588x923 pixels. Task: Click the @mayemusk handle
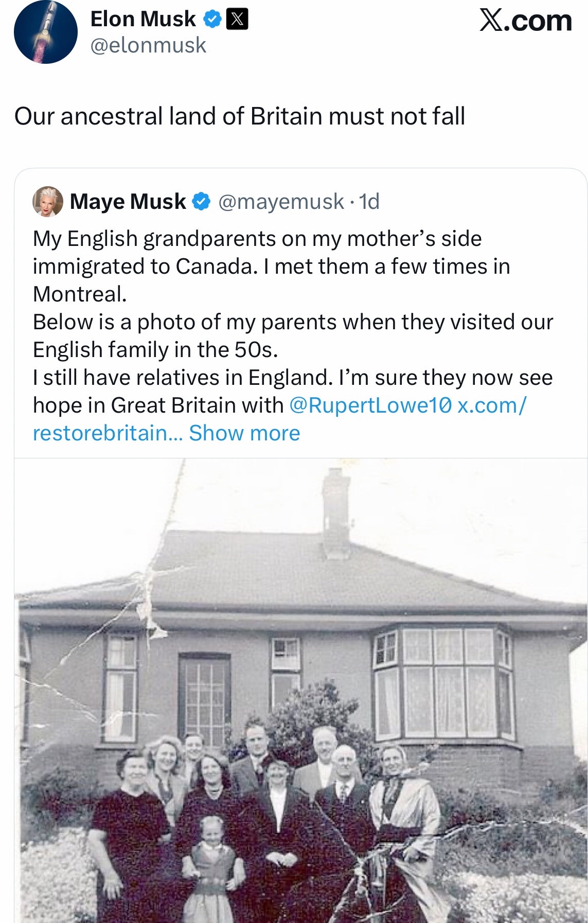[x=281, y=201]
